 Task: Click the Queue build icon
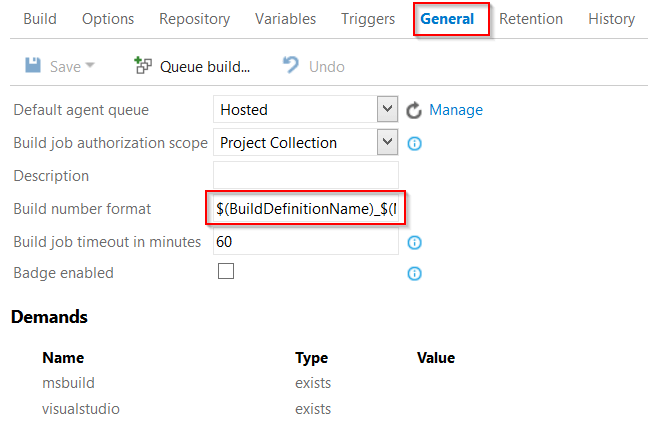tap(143, 66)
